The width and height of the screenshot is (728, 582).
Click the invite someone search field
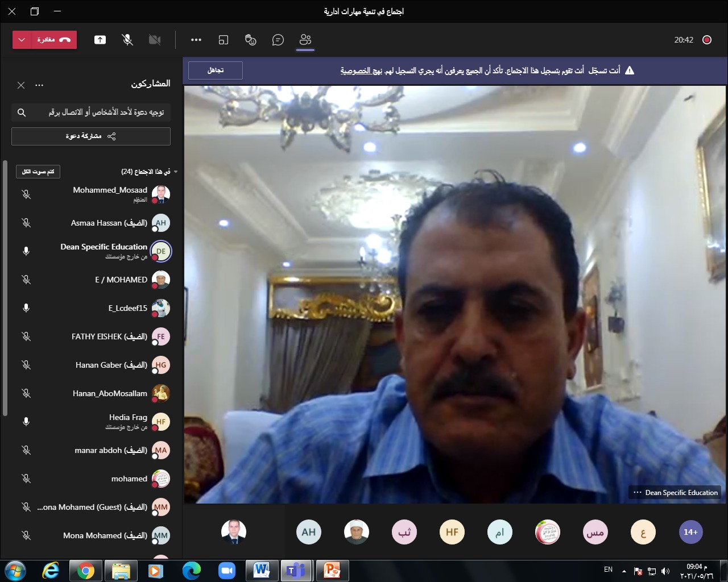tap(91, 113)
